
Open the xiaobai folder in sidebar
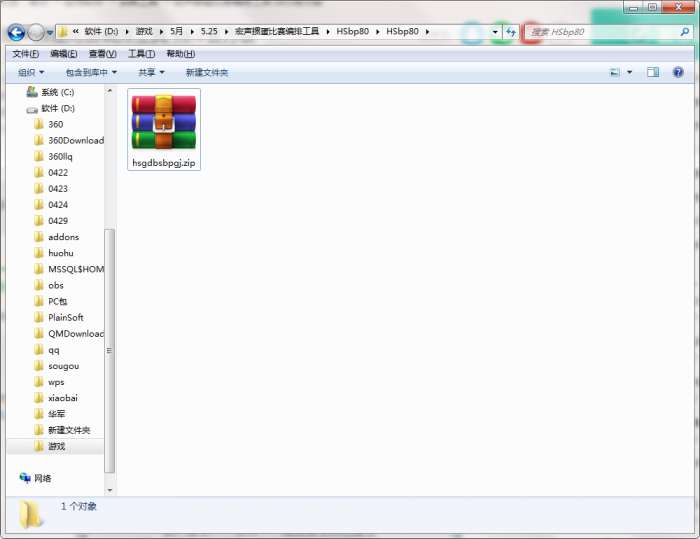coord(63,398)
